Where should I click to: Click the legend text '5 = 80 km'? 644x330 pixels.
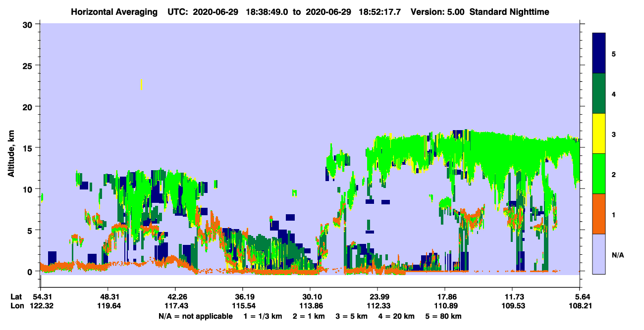(443, 316)
